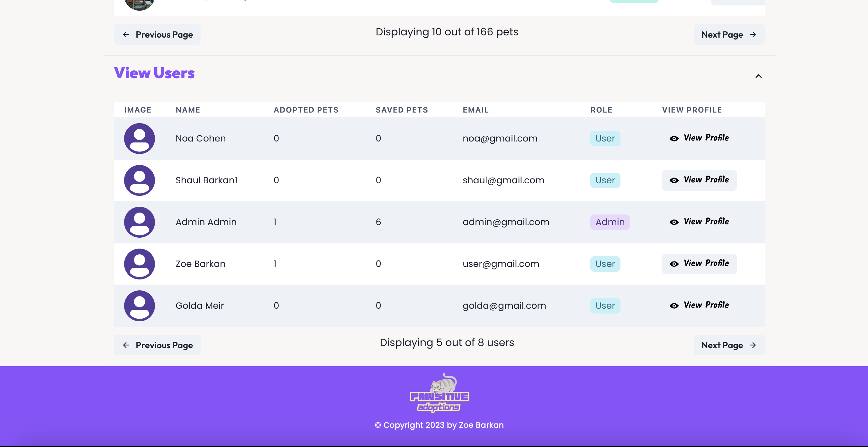
Task: Open Golda Meir's View Profile button
Action: click(x=699, y=306)
